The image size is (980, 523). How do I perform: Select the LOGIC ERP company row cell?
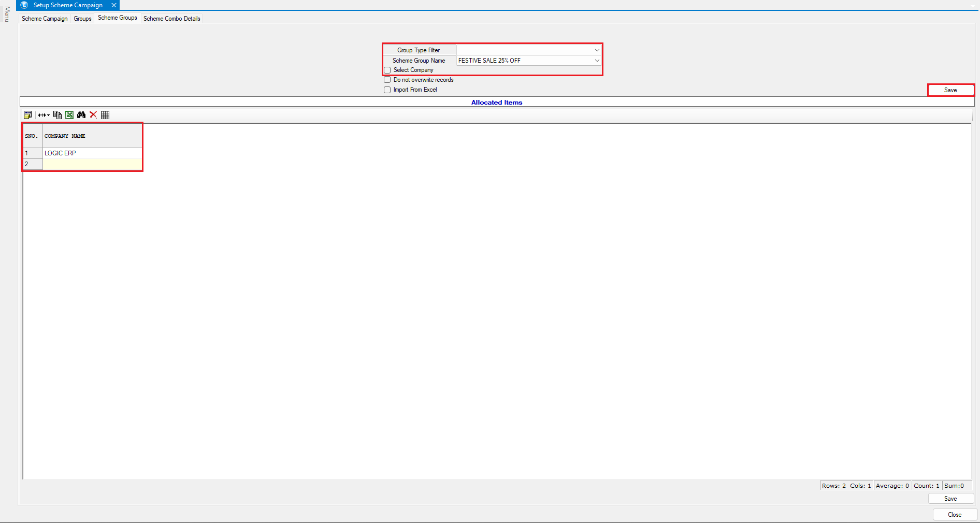tap(92, 153)
